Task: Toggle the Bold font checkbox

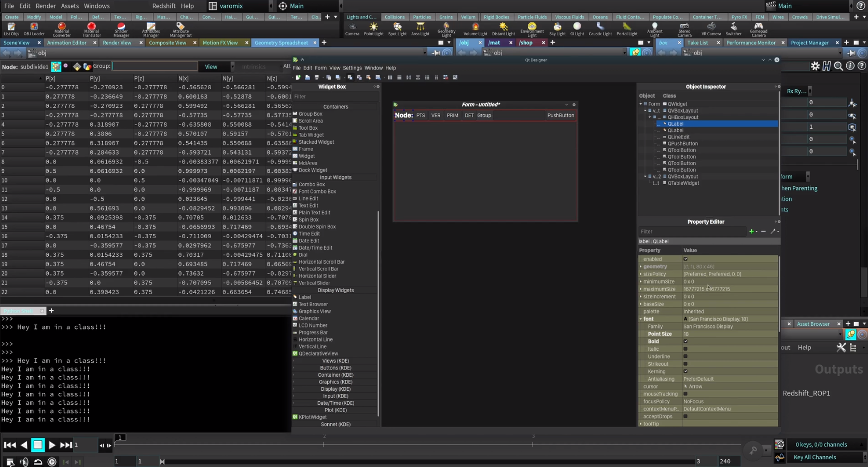Action: tap(685, 341)
